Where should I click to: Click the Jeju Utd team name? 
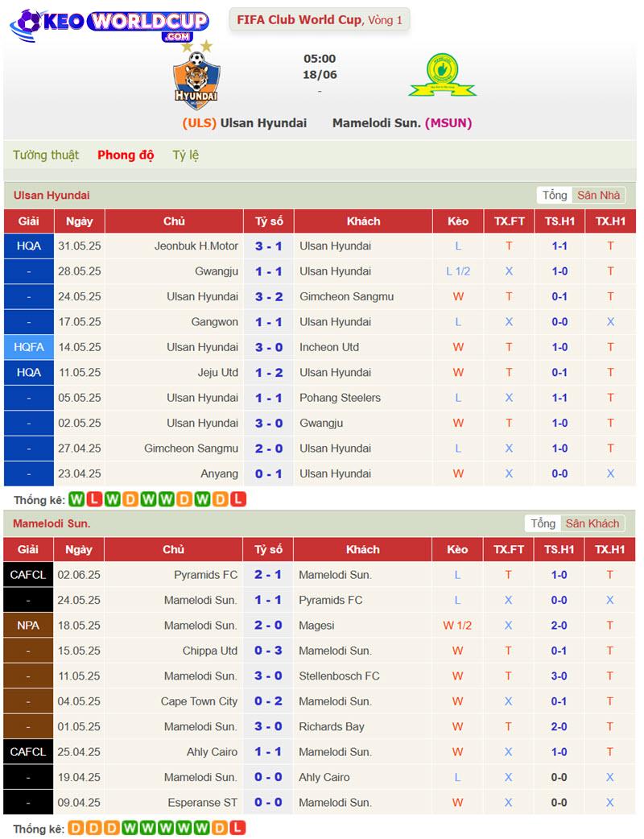coord(218,373)
